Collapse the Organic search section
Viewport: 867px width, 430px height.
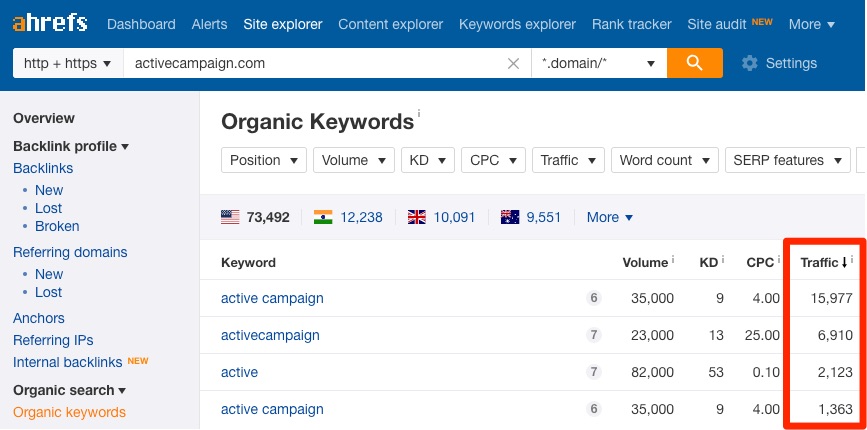click(70, 390)
